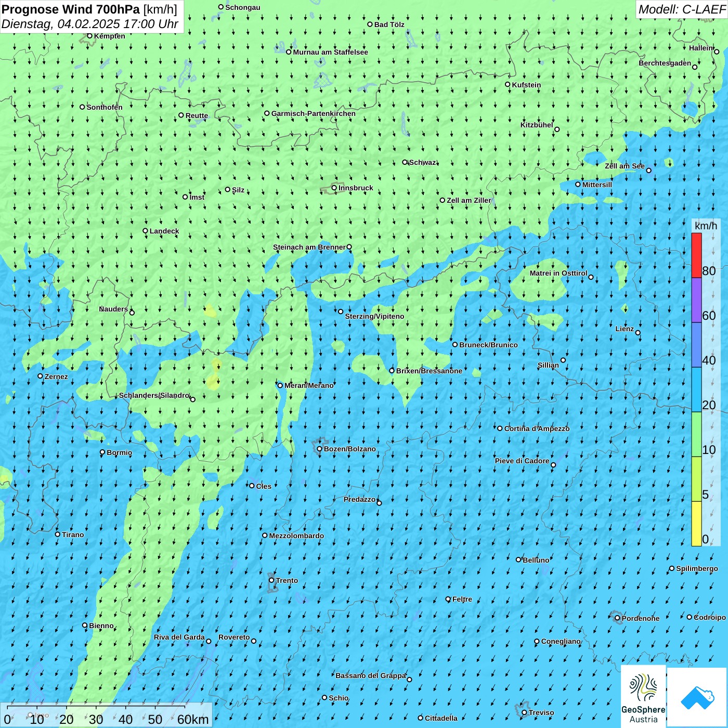728x728 pixels.
Task: Click the 'Bad Tölz' label
Action: point(389,24)
